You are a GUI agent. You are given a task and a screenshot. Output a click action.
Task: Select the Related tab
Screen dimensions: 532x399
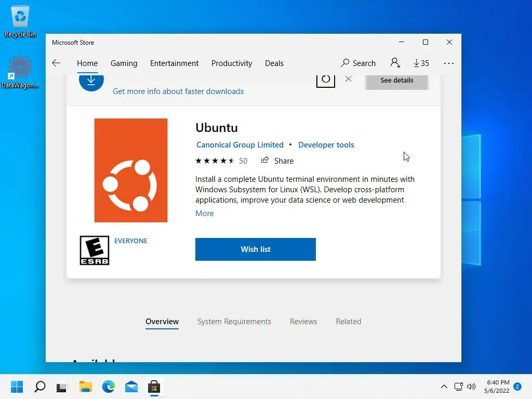click(349, 321)
